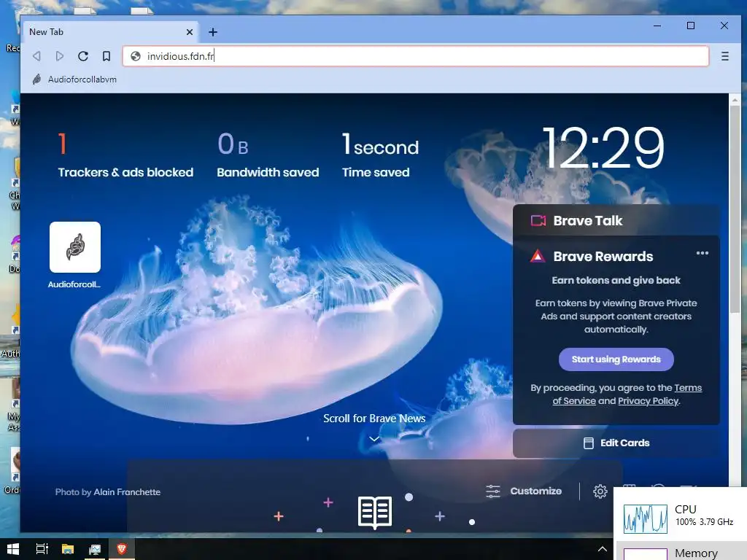Click the 12:29 clock widget
747x560 pixels.
[x=603, y=147]
